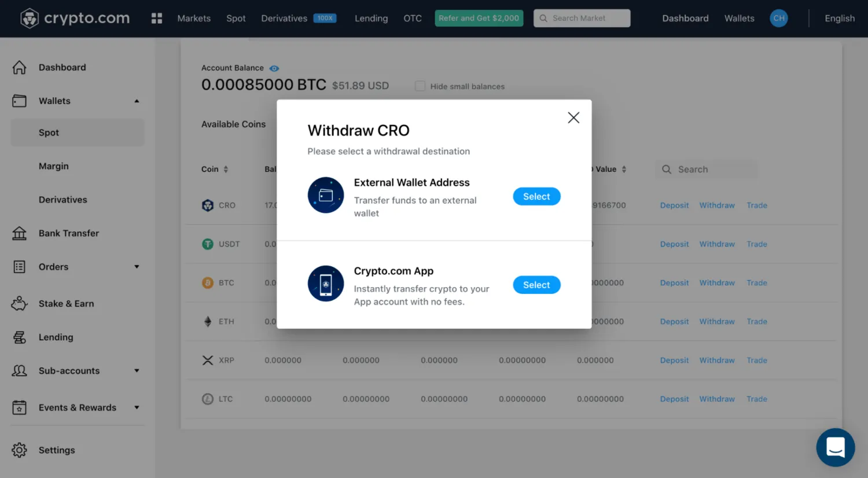Click Available Coins tab label
The height and width of the screenshot is (478, 868).
[x=233, y=124]
